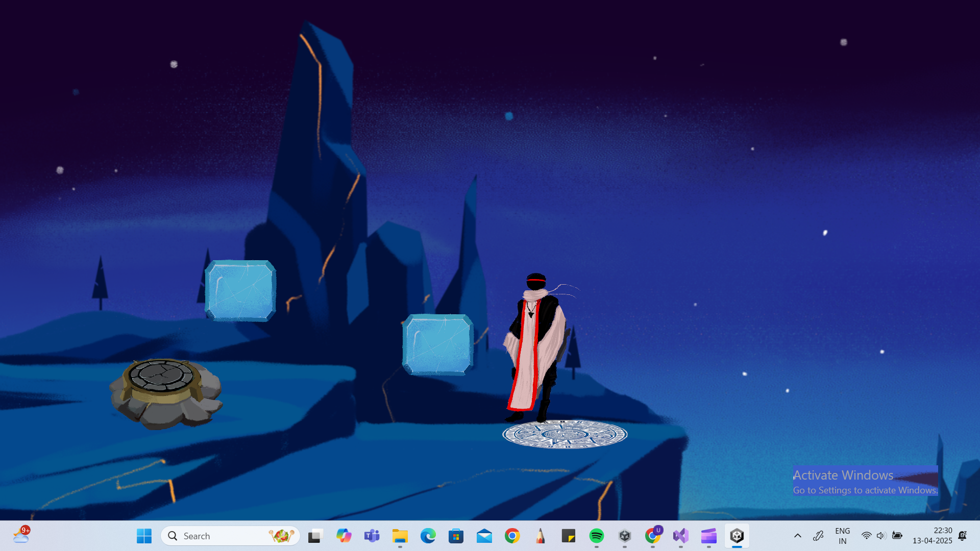The width and height of the screenshot is (980, 551).
Task: Check the battery status tray icon
Action: tap(897, 536)
